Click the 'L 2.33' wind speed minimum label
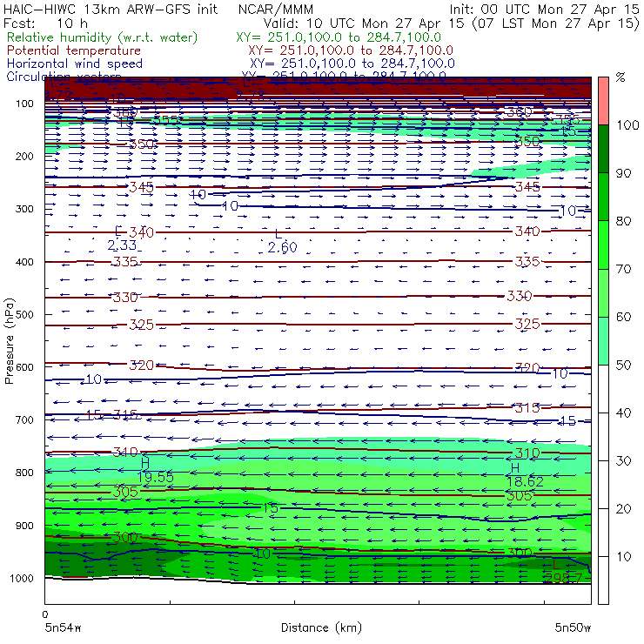The image size is (644, 644). (x=122, y=238)
